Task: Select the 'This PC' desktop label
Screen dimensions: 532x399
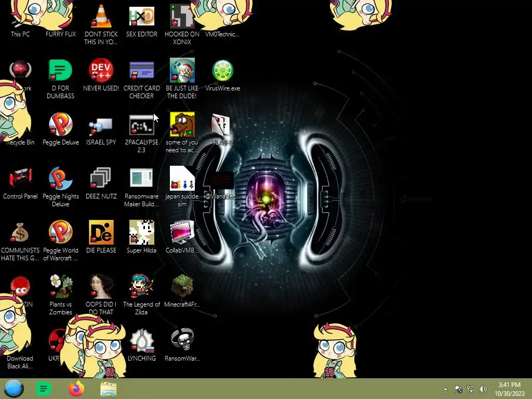Action: 20,34
